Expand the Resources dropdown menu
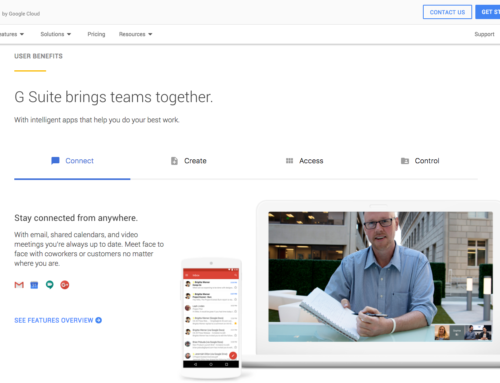The width and height of the screenshot is (500, 383). 135,34
